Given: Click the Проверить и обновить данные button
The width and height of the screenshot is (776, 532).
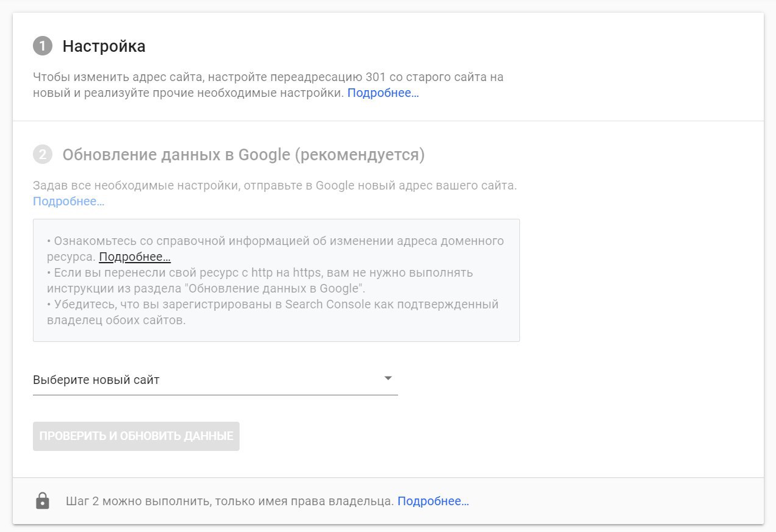Looking at the screenshot, I should point(136,436).
